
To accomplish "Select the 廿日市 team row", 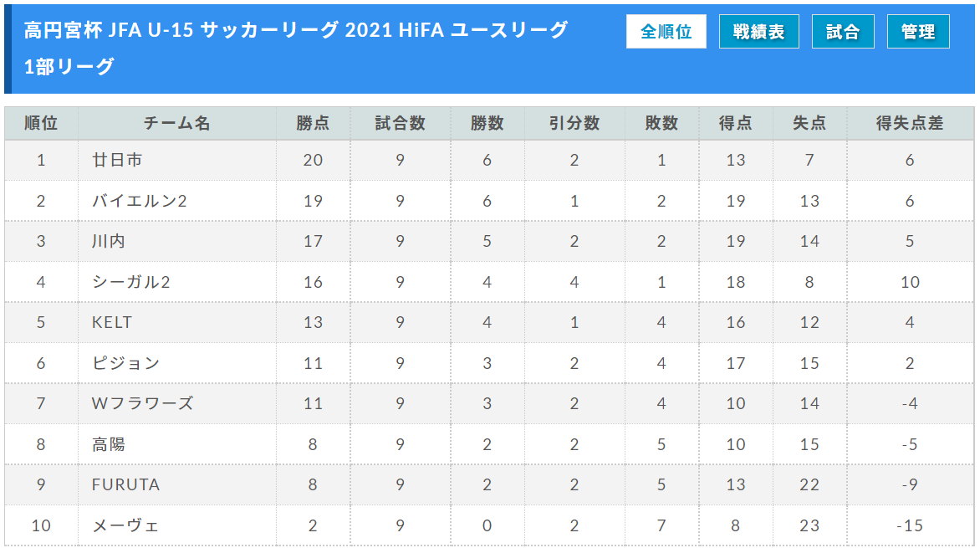I will click(x=489, y=160).
